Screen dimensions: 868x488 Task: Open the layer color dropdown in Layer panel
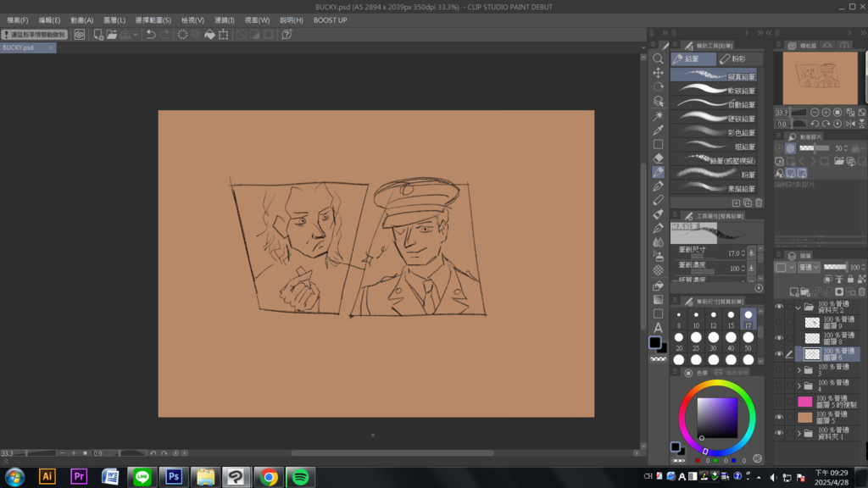click(785, 267)
